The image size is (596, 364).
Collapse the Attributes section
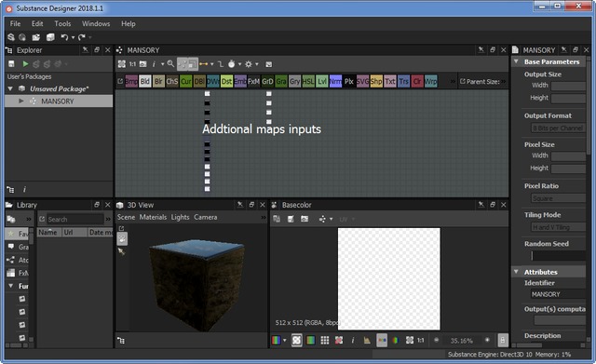pos(516,272)
